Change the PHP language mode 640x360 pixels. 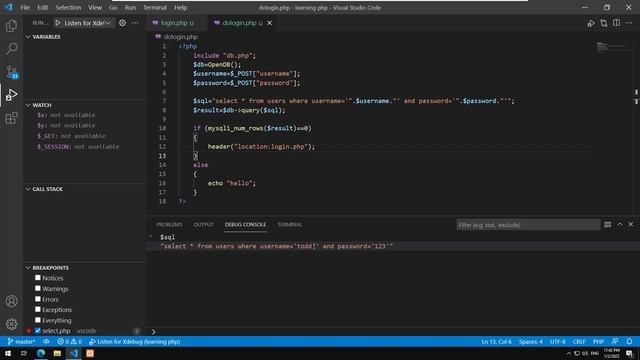(598, 342)
